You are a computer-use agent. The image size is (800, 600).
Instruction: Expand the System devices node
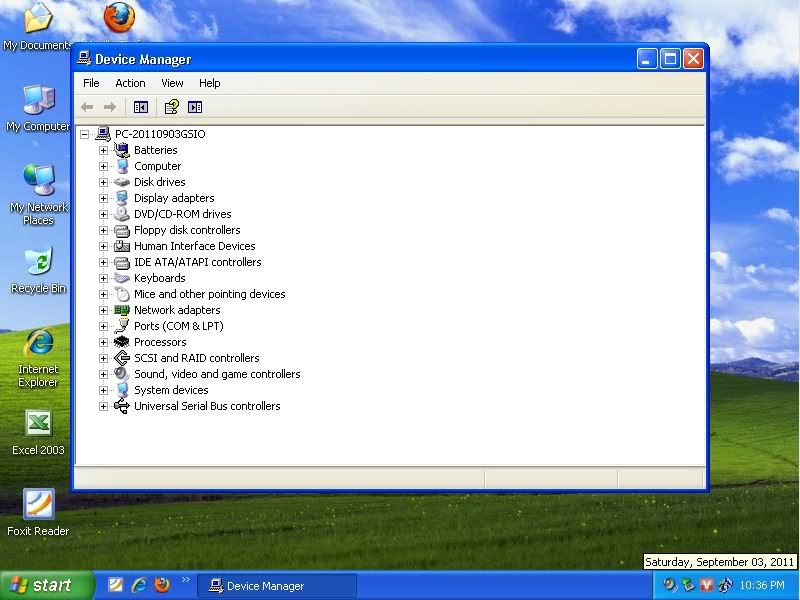104,390
